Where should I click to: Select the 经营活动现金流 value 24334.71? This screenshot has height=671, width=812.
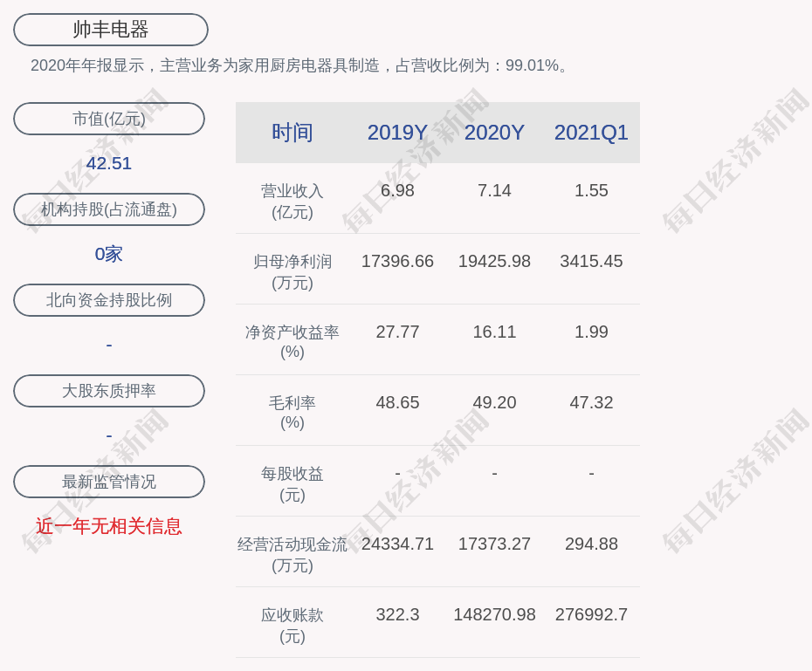pos(397,544)
